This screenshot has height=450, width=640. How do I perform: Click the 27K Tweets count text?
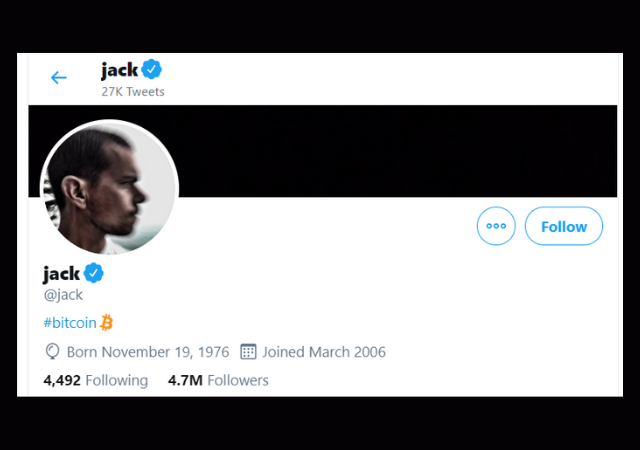133,92
